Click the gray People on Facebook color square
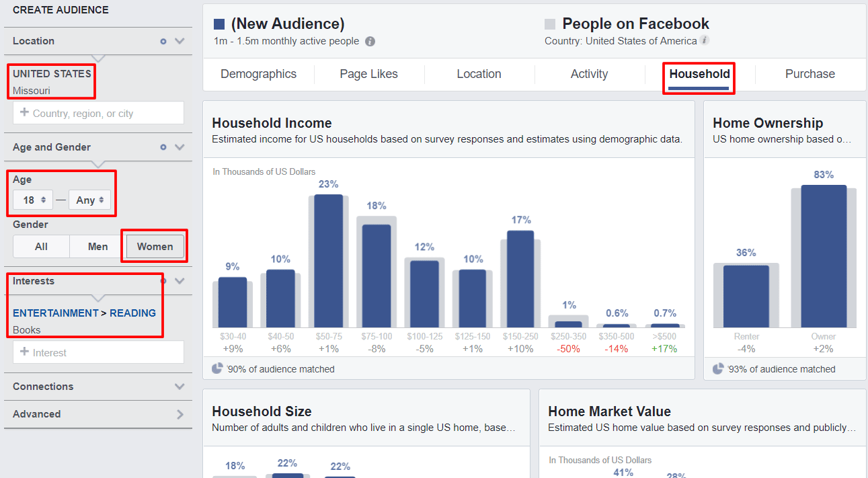Image resolution: width=868 pixels, height=478 pixels. tap(550, 24)
